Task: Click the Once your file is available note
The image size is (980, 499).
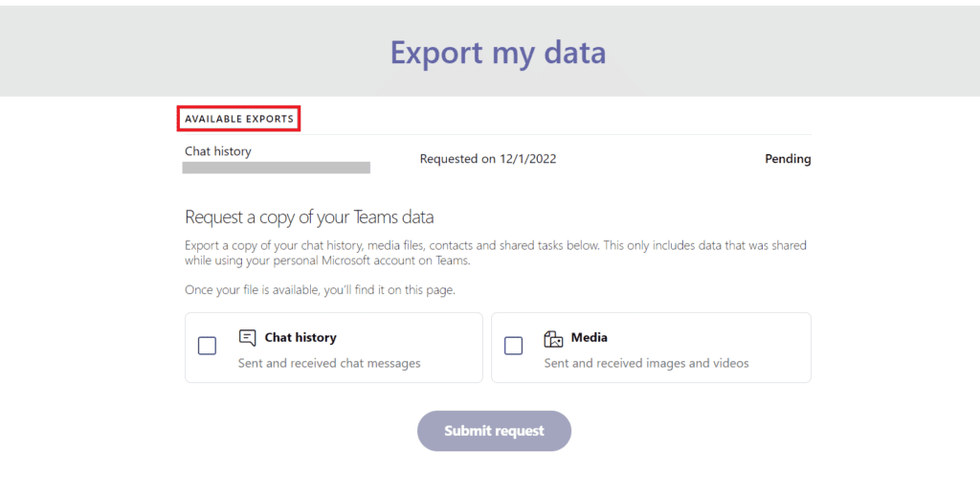Action: 320,289
